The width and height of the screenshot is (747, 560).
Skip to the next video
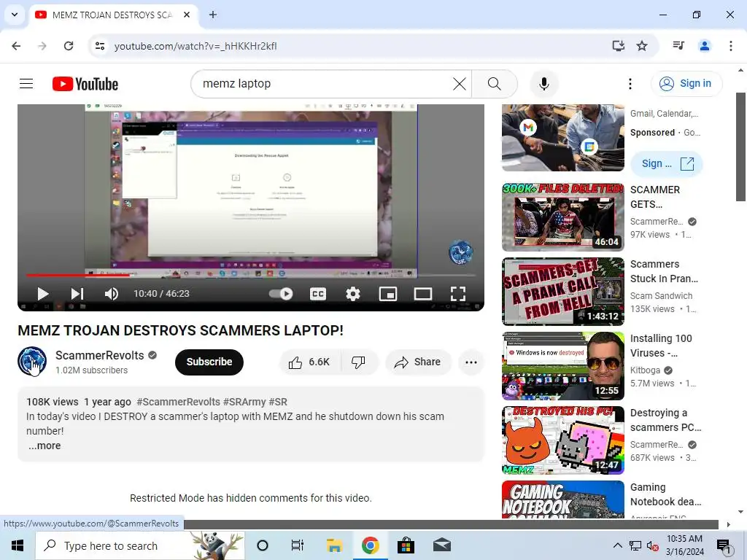[x=77, y=294]
